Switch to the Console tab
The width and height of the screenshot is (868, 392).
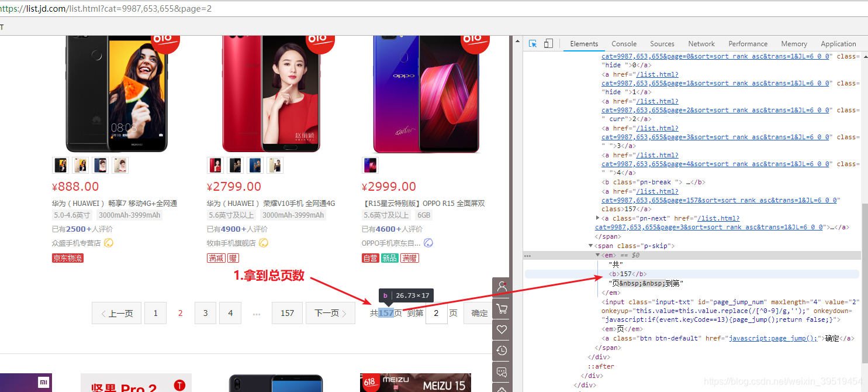624,44
